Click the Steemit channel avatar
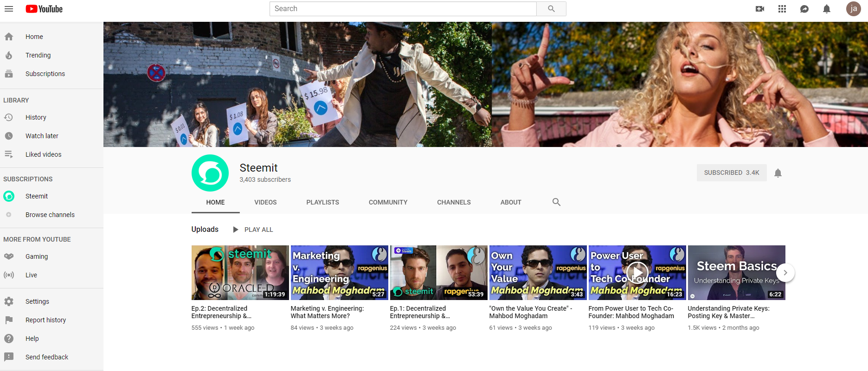The height and width of the screenshot is (371, 868). click(x=210, y=173)
